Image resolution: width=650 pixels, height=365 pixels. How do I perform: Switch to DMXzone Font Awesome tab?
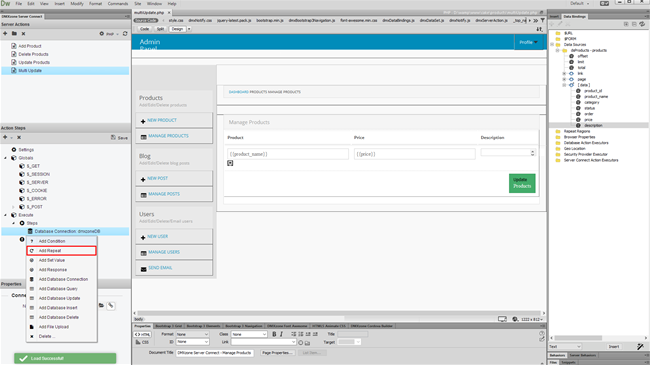pyautogui.click(x=287, y=326)
